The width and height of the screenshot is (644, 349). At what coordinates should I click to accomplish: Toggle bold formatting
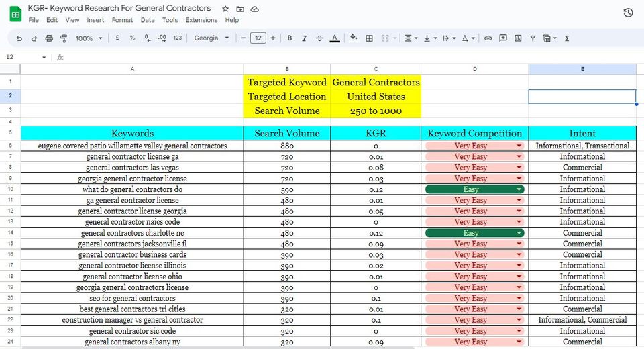coord(290,38)
